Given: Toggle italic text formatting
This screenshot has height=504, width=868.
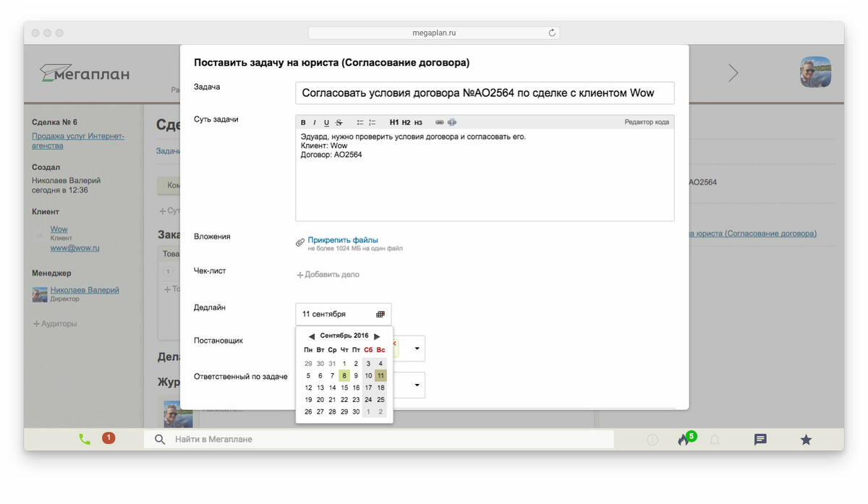Looking at the screenshot, I should [315, 122].
